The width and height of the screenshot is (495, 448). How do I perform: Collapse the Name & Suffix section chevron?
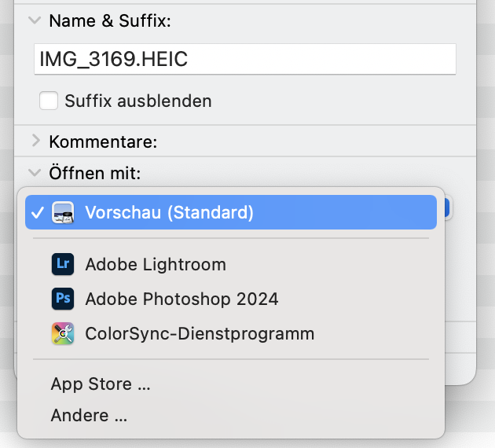[34, 21]
